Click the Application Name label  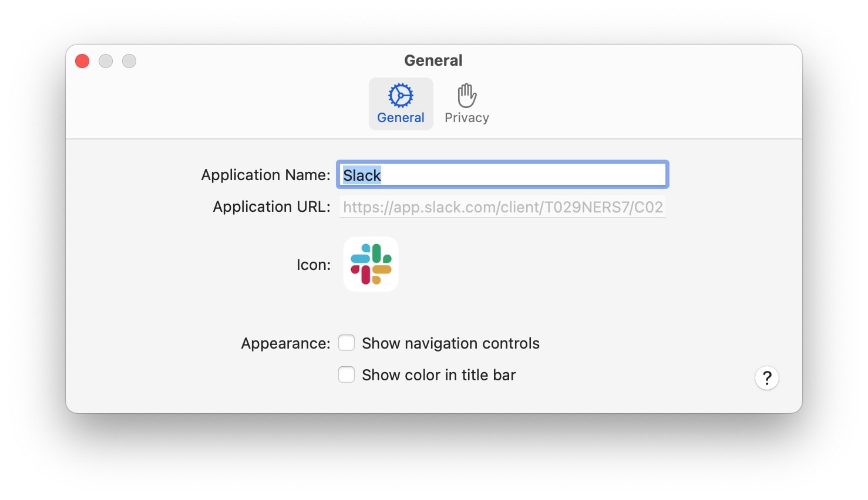pos(266,175)
